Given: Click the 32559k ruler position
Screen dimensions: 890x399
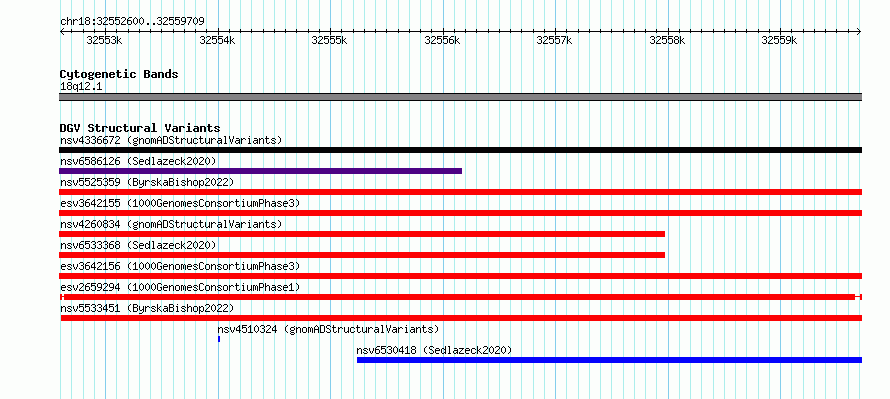Looking at the screenshot, I should tap(779, 40).
